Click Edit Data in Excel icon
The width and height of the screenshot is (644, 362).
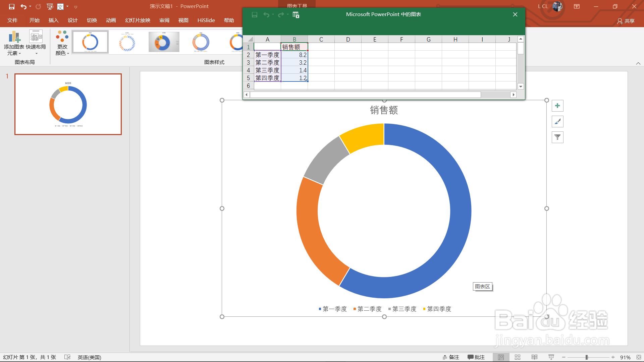tap(296, 15)
